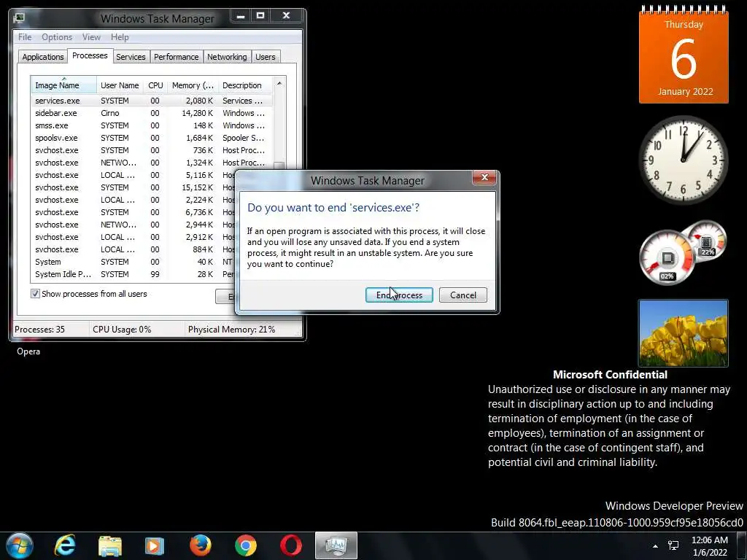Toggle Show processes from all users checkbox
The height and width of the screenshot is (560, 747).
(x=35, y=294)
